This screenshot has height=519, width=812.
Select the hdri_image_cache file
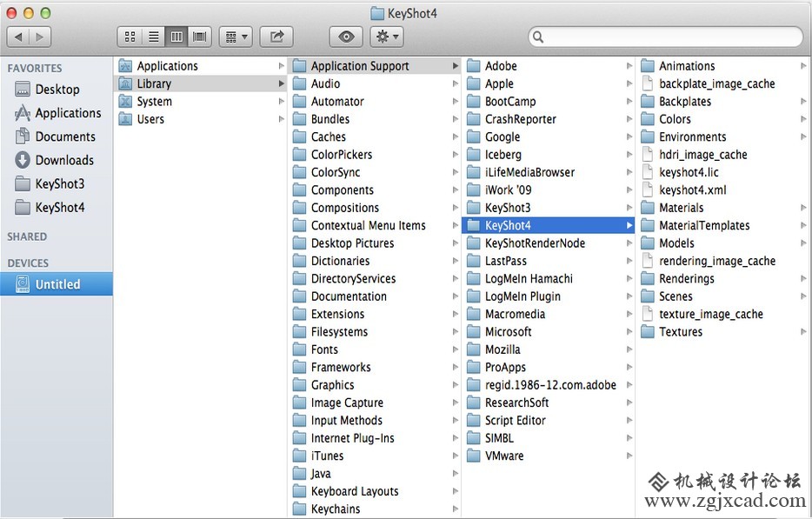tap(722, 155)
